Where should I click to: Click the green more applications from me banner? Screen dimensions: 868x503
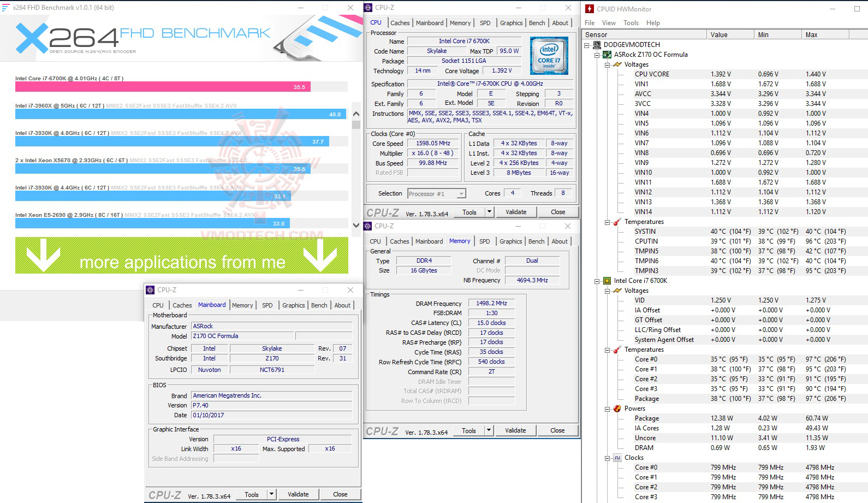click(182, 255)
